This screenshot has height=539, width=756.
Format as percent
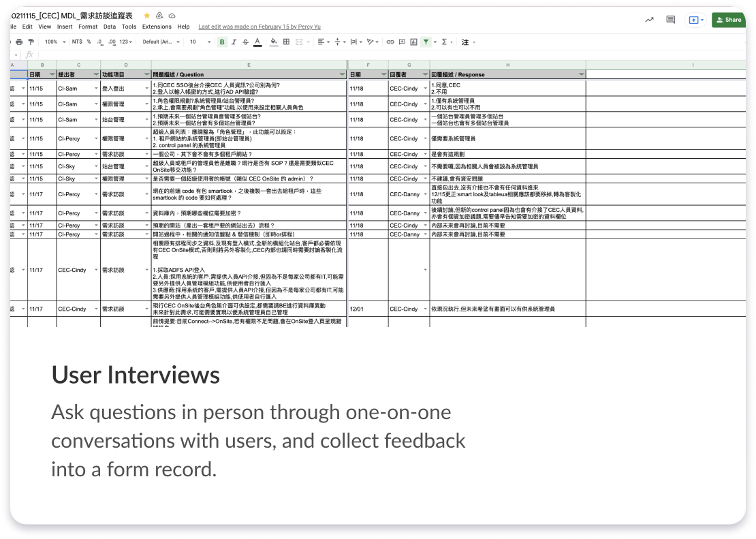(89, 42)
